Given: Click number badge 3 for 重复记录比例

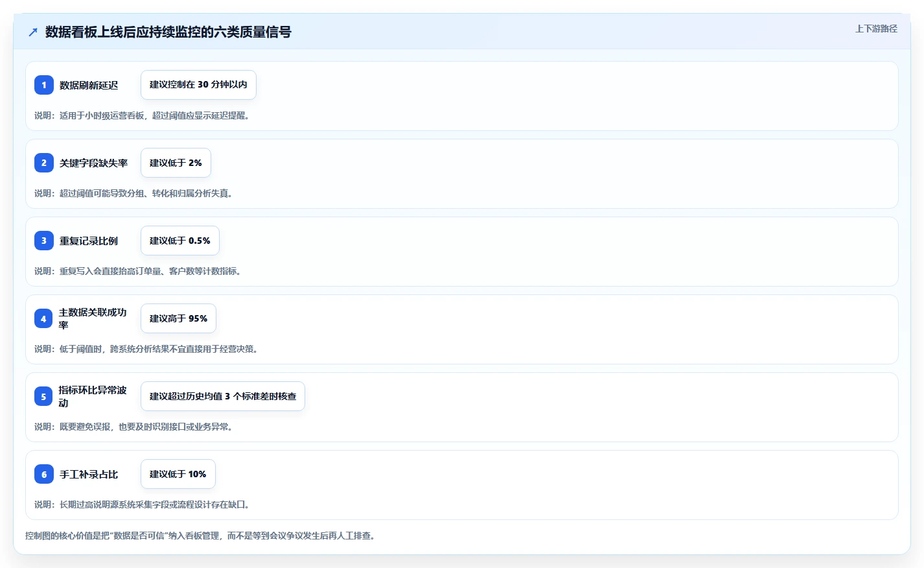Looking at the screenshot, I should pos(44,241).
